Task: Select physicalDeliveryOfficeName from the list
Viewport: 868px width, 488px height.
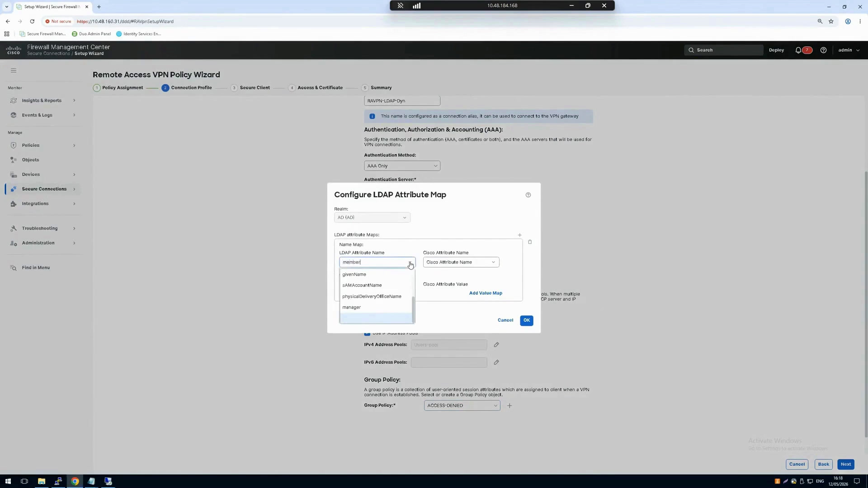Action: tap(376, 296)
